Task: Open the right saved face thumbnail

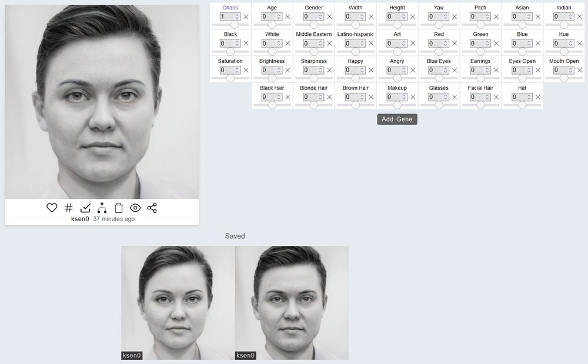Action: (x=292, y=303)
